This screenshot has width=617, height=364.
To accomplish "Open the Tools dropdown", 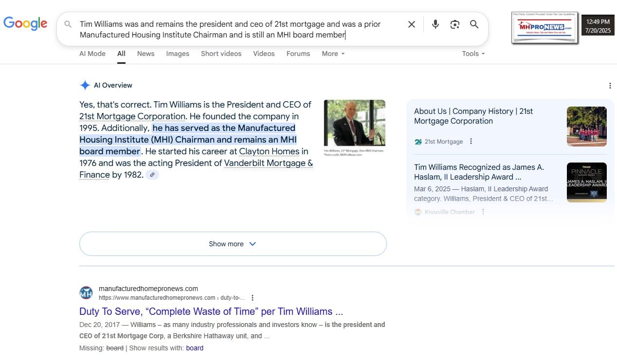I will click(473, 54).
